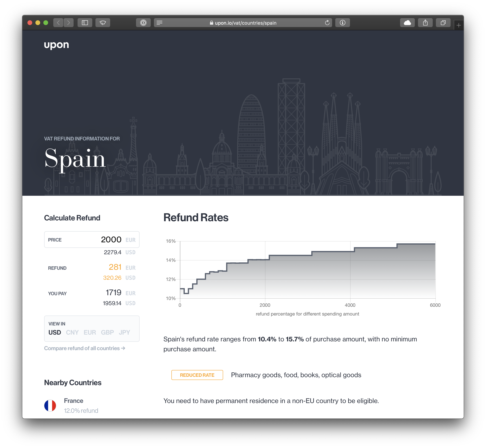Click the forward navigation arrow
This screenshot has height=448, width=486.
[x=69, y=22]
